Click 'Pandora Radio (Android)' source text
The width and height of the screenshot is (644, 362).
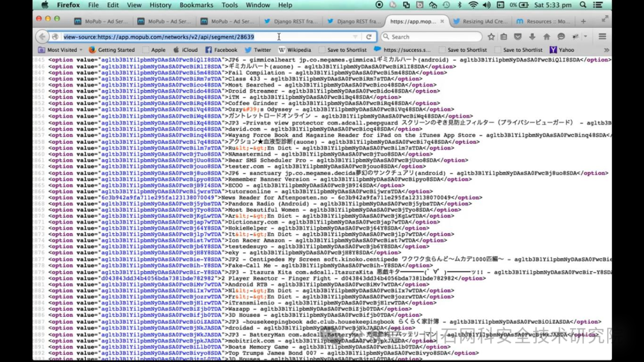[269, 203]
